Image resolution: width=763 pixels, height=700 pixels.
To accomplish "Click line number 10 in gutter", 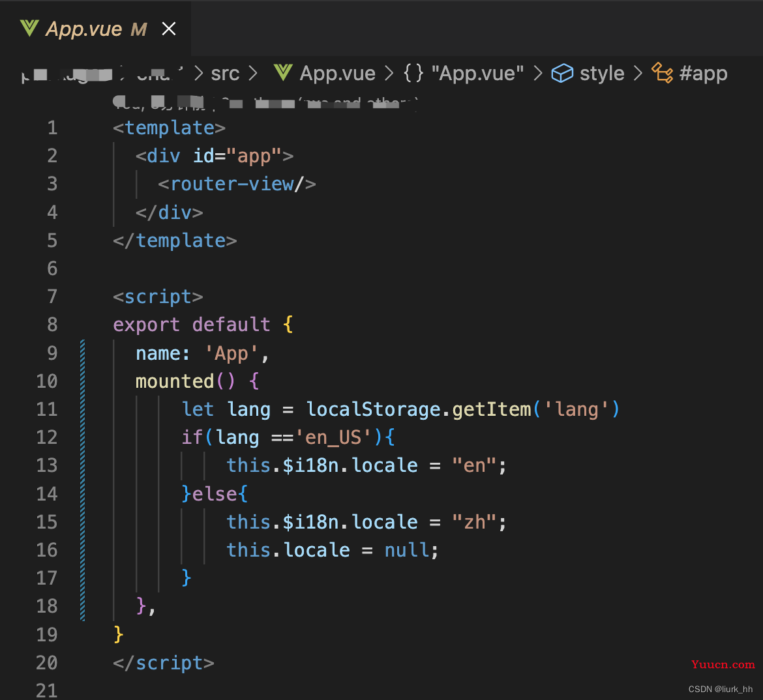I will [x=47, y=381].
